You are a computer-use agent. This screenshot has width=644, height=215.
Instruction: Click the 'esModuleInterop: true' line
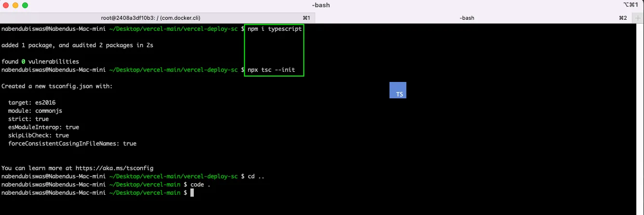(43, 127)
